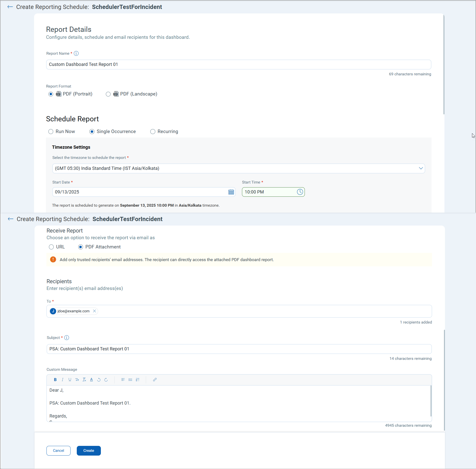Show info tooltip for Report Name
476x469 pixels.
(x=76, y=53)
